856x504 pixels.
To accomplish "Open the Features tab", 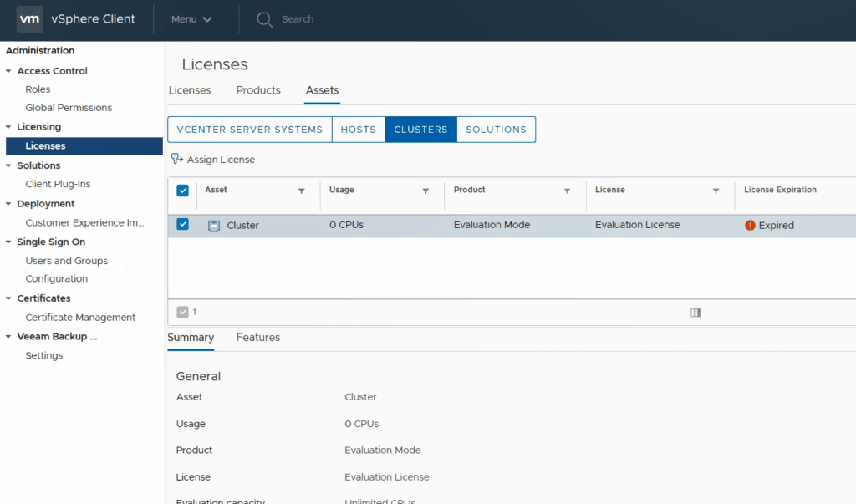I will pyautogui.click(x=258, y=338).
